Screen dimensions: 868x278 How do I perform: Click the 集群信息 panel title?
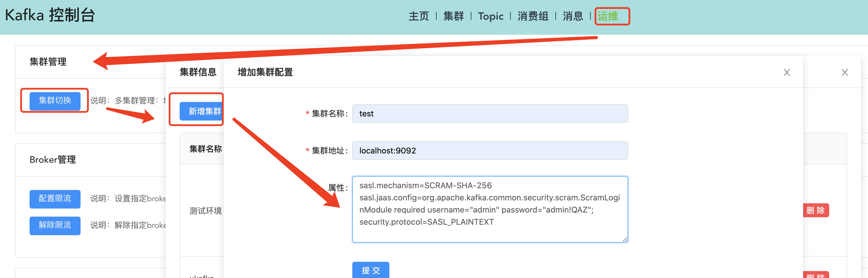coord(198,72)
